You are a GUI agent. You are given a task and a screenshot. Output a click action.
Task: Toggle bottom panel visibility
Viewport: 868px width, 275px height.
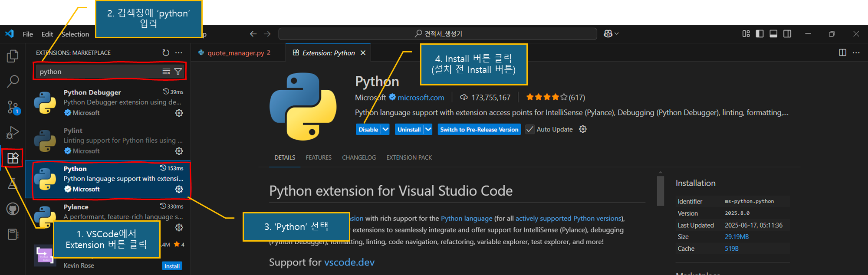[773, 34]
